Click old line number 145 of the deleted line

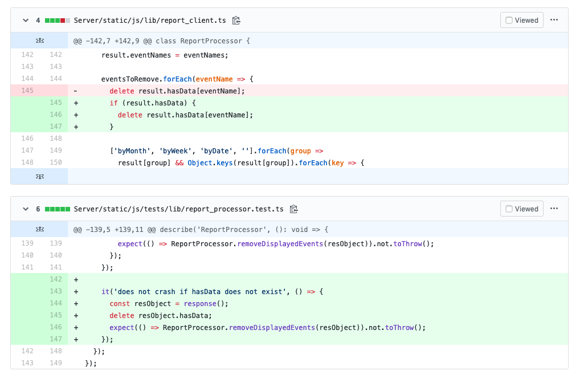coord(27,91)
